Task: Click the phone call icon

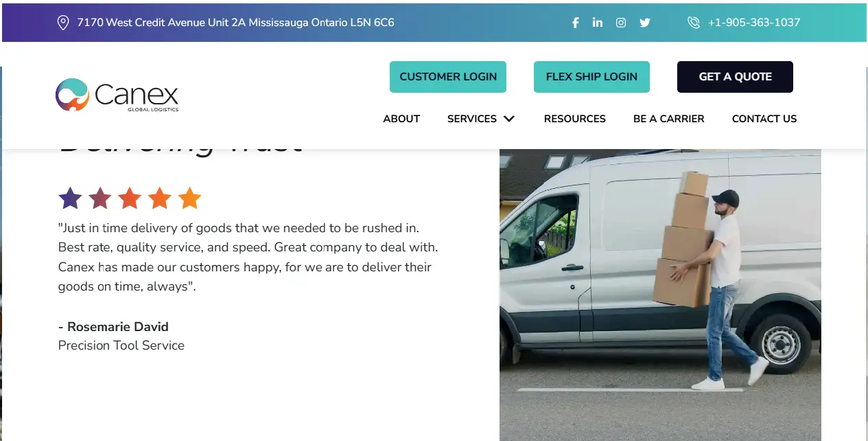Action: coord(694,23)
